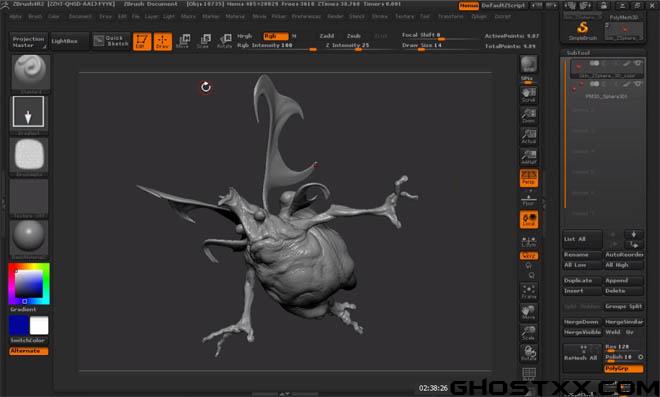
Task: Click the Duplicate subtool button
Action: (x=583, y=280)
